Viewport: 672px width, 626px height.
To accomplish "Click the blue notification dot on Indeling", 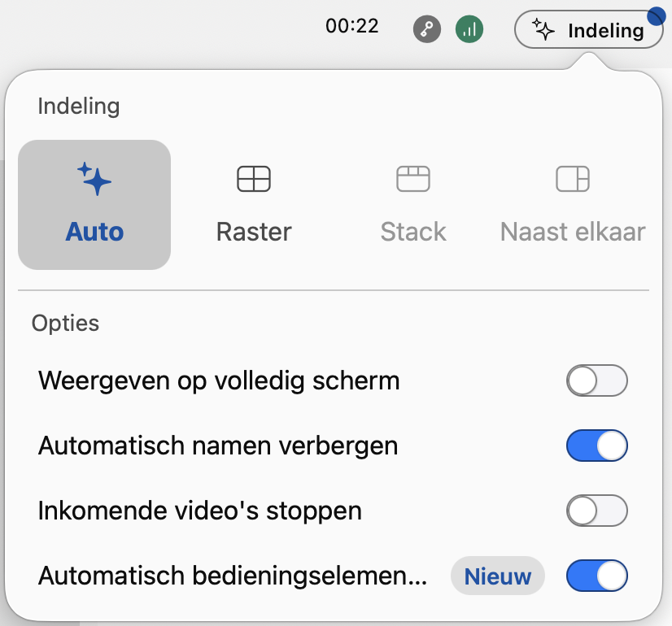I will [x=656, y=16].
